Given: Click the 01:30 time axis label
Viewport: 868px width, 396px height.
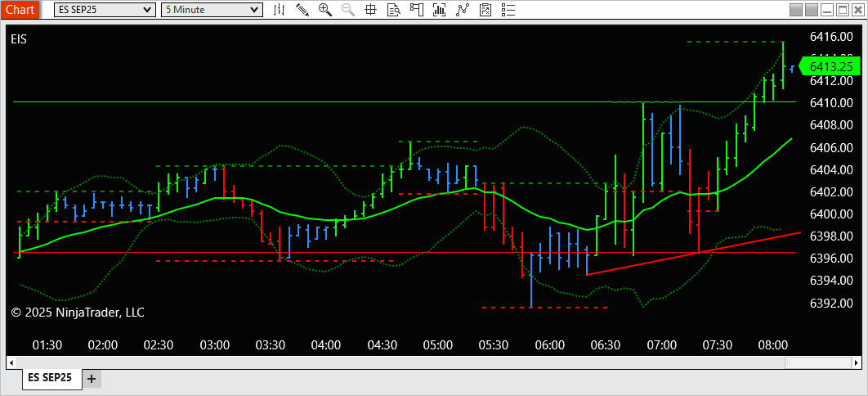Looking at the screenshot, I should (x=47, y=345).
